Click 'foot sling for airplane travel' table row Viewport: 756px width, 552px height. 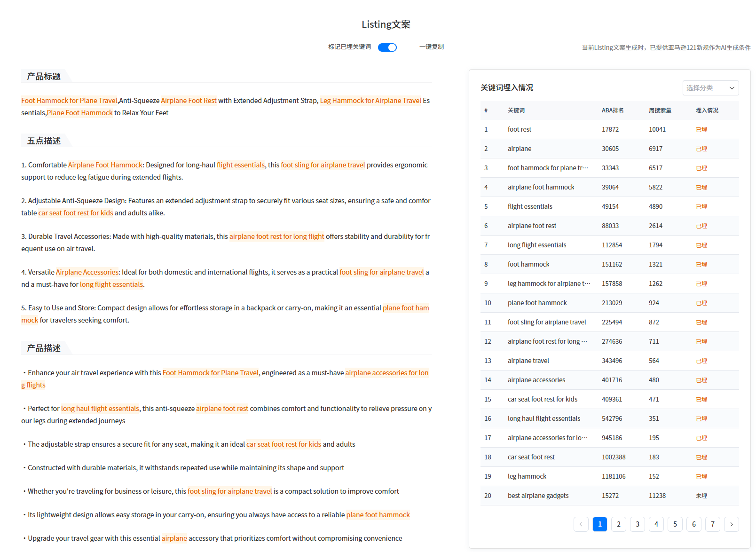(x=610, y=322)
